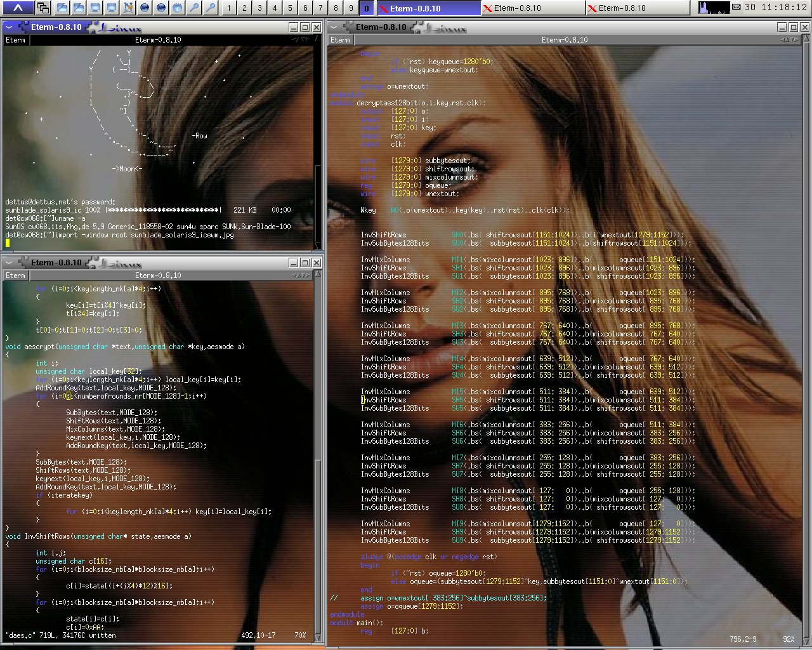Image resolution: width=812 pixels, height=650 pixels.
Task: Click the blue gear launcher icon
Action: pos(178,8)
